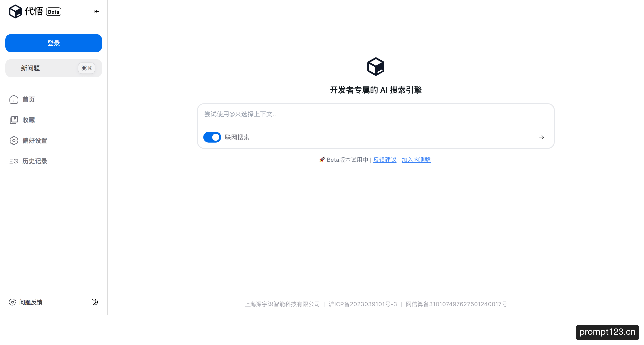644x345 pixels.
Task: Open the 反馈建议 feedback link
Action: (x=385, y=160)
